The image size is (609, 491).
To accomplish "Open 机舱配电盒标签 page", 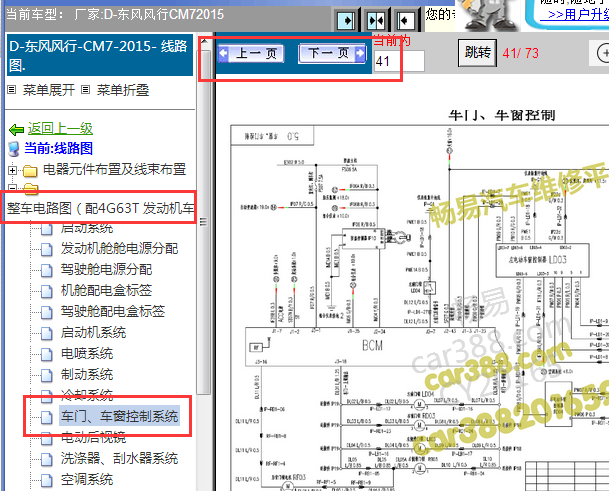I will [106, 290].
